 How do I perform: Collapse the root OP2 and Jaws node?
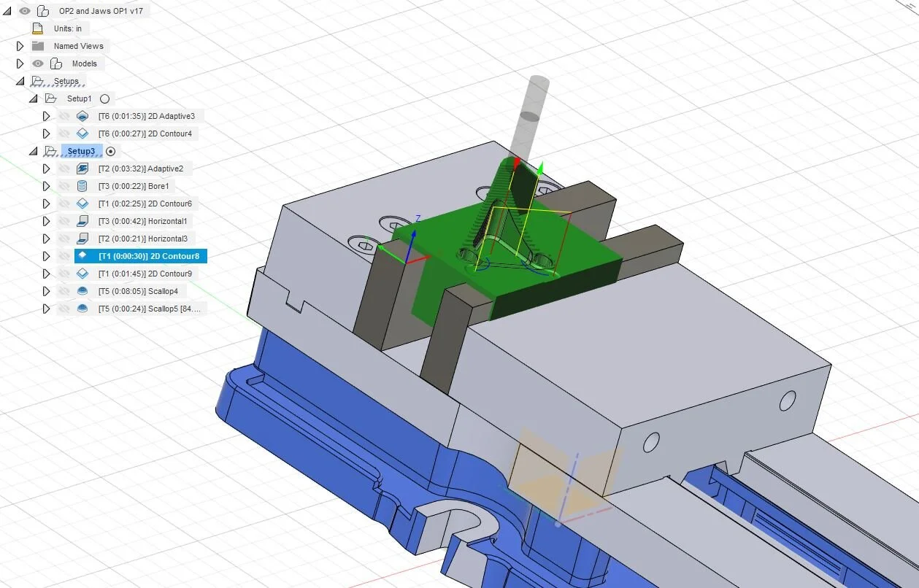pos(7,11)
